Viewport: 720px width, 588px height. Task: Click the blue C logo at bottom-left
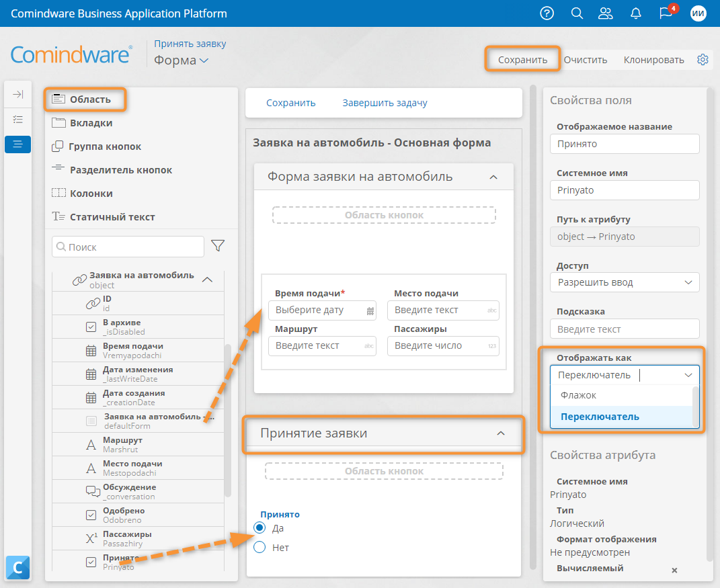coord(18,568)
